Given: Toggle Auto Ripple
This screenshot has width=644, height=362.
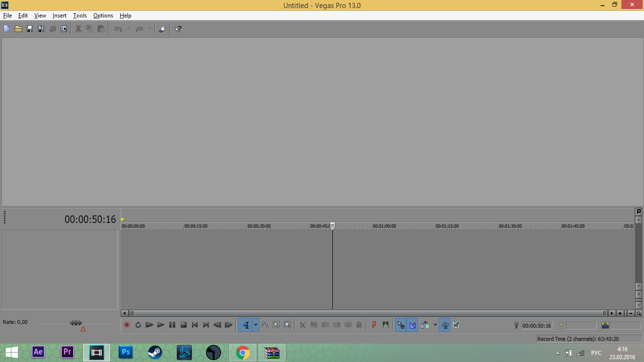Looking at the screenshot, I should [x=425, y=325].
